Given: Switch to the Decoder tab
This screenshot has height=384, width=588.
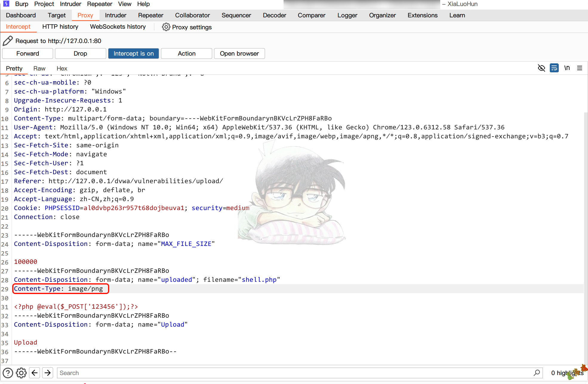Looking at the screenshot, I should (x=275, y=15).
